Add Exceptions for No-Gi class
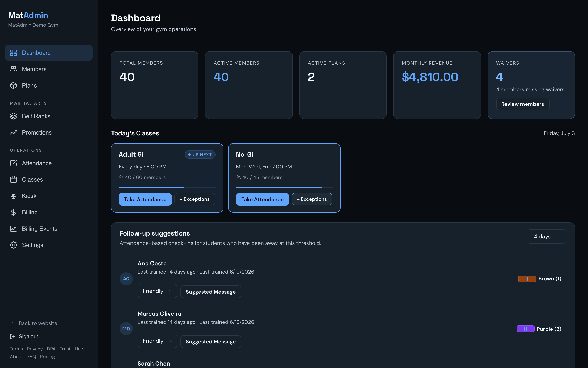This screenshot has width=588, height=368. tap(312, 199)
